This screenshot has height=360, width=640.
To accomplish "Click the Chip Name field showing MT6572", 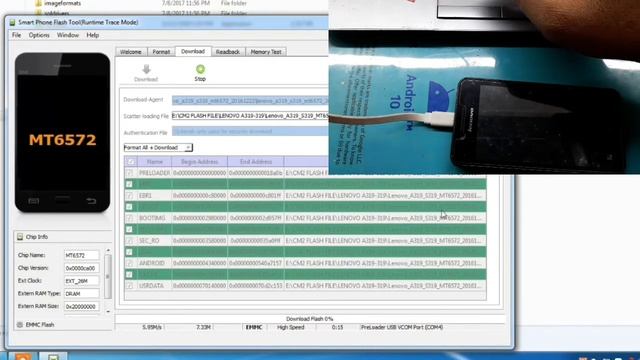I will coord(81,255).
